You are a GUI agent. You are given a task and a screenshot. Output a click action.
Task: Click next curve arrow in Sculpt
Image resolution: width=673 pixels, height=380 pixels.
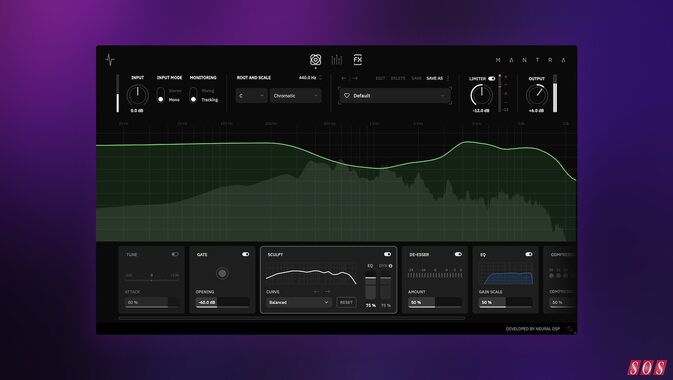(327, 292)
